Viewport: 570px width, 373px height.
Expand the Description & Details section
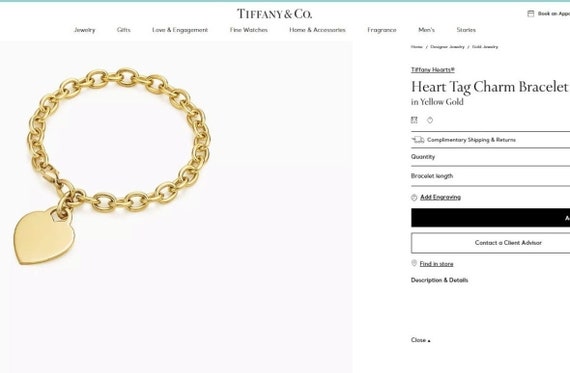pos(439,280)
